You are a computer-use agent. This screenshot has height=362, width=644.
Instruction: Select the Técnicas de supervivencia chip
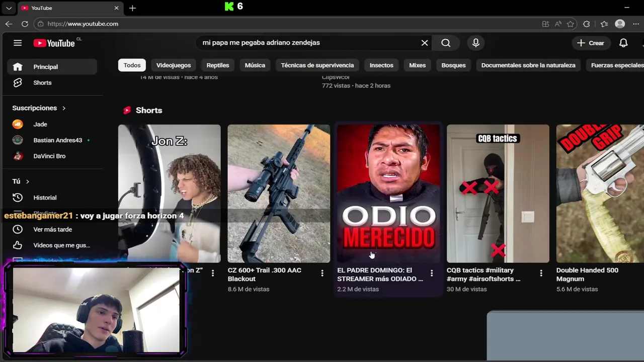[x=317, y=65]
